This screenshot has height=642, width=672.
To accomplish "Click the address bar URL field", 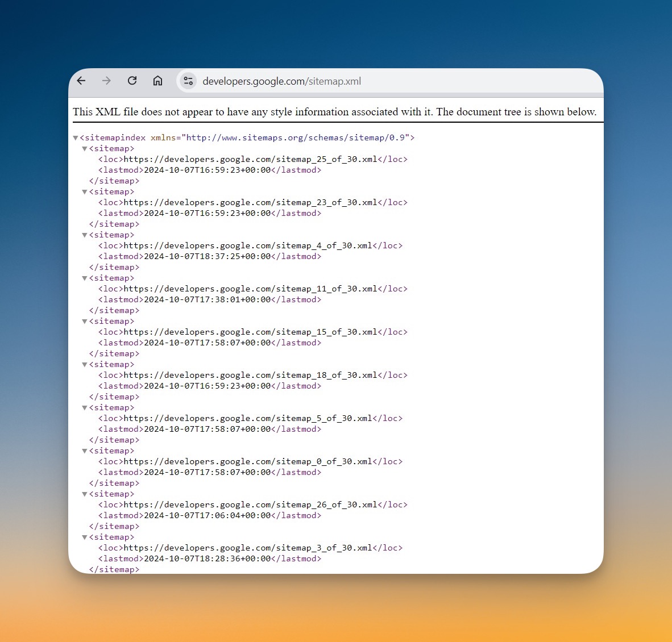I will click(282, 81).
